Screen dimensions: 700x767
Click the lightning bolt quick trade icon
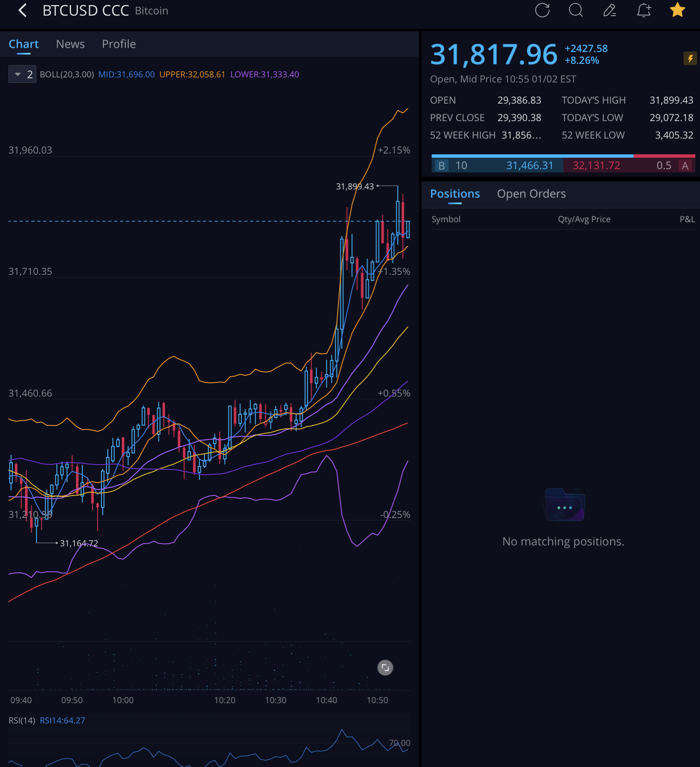tap(690, 58)
